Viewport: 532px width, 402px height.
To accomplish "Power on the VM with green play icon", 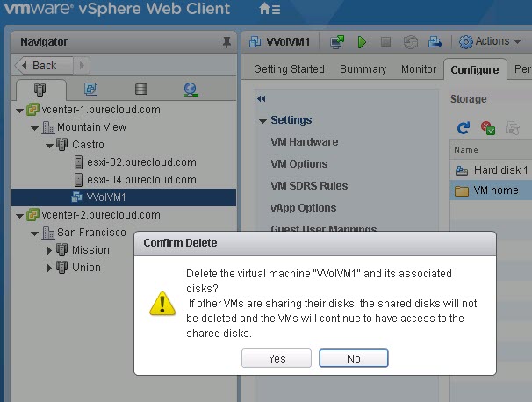I will (x=362, y=42).
